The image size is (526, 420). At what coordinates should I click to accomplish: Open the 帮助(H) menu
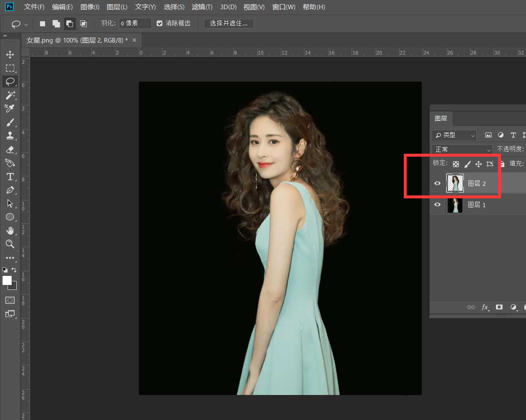(314, 7)
